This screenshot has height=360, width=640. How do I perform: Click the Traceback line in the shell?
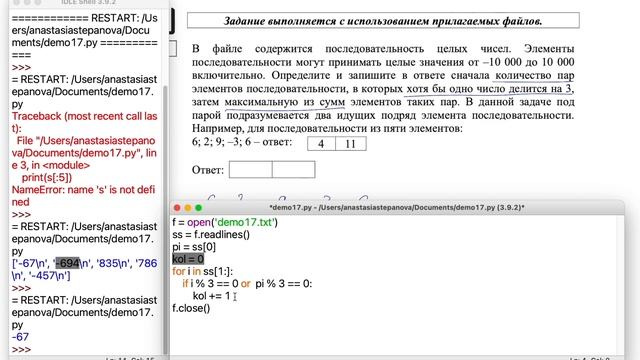point(84,122)
